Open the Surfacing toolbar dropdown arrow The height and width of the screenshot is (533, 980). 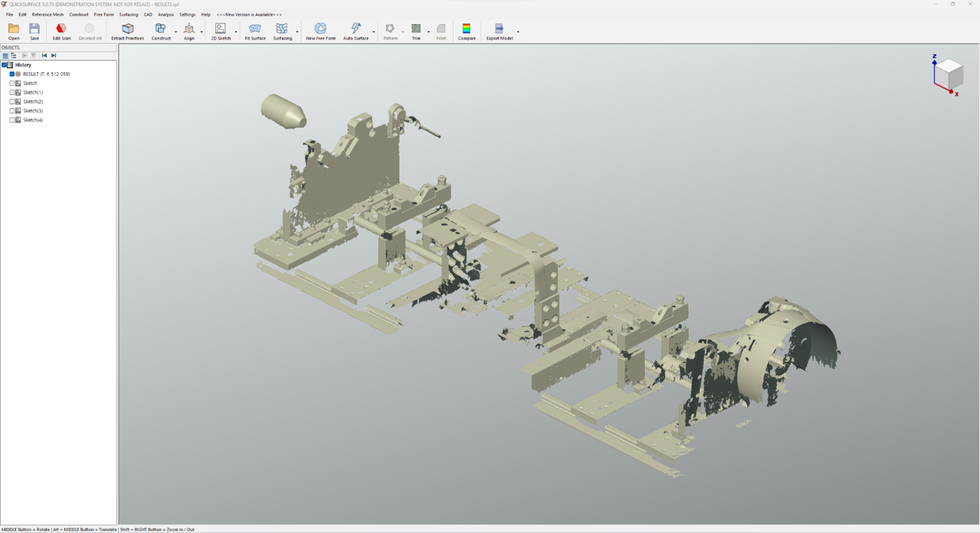tap(298, 32)
